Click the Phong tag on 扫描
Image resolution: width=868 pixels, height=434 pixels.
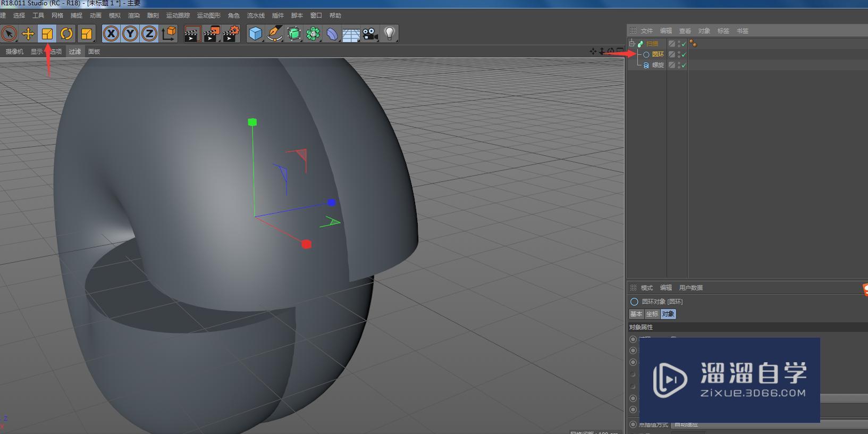pos(693,44)
